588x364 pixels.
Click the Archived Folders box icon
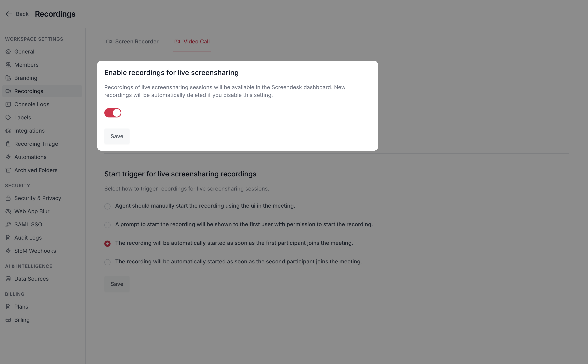tap(8, 170)
